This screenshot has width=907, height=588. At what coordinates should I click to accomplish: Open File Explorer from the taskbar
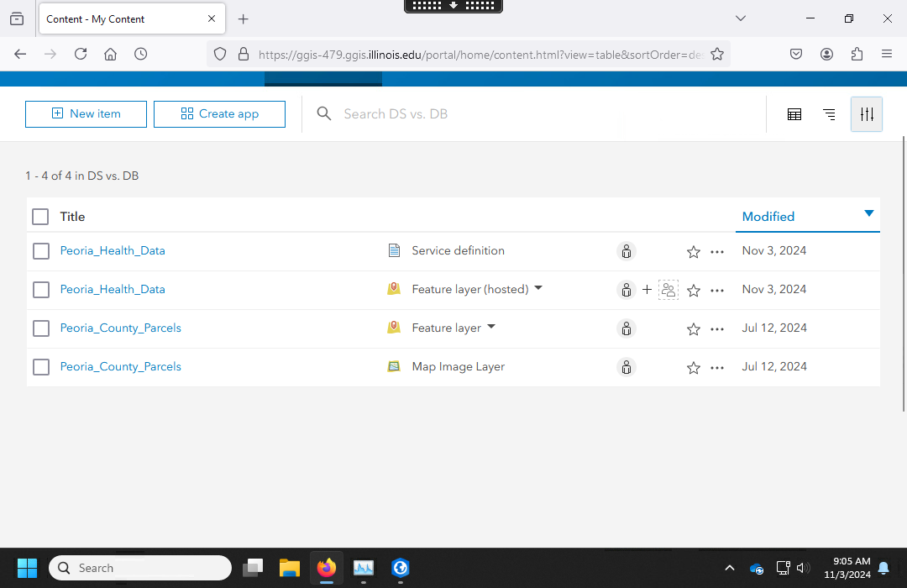pyautogui.click(x=289, y=568)
